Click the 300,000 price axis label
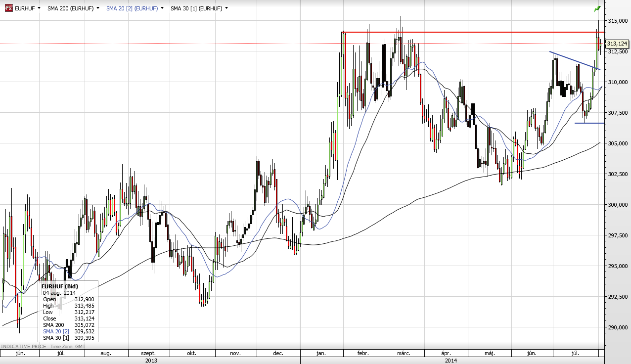Image resolution: width=631 pixels, height=364 pixels. pos(618,205)
